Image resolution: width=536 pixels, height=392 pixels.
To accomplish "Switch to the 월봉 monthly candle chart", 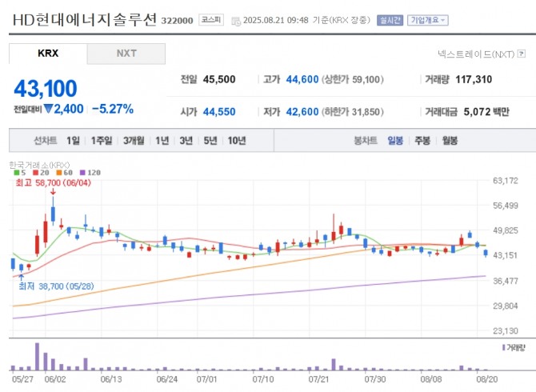I will (450, 141).
